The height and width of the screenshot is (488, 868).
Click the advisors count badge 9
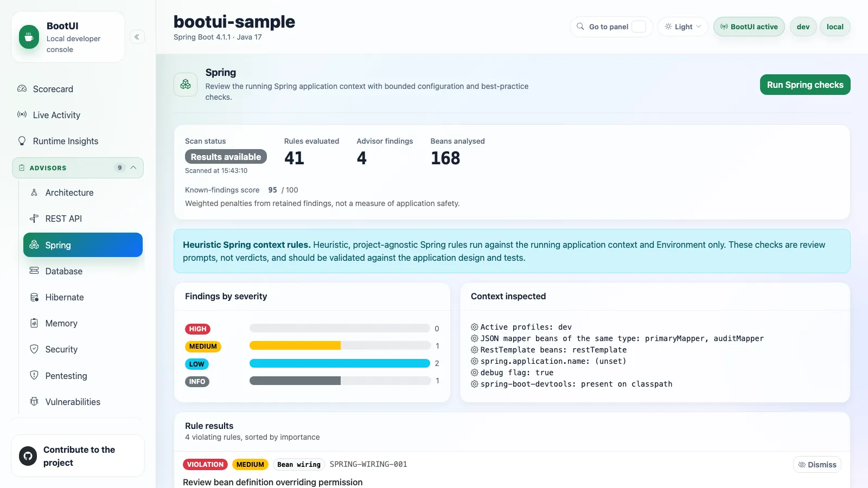tap(120, 168)
